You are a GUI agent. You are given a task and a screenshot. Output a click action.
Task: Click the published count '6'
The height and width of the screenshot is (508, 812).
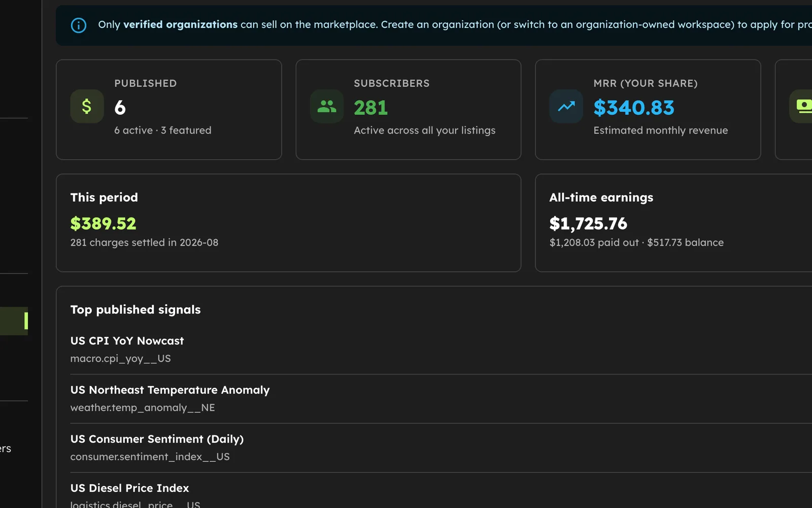(x=120, y=107)
